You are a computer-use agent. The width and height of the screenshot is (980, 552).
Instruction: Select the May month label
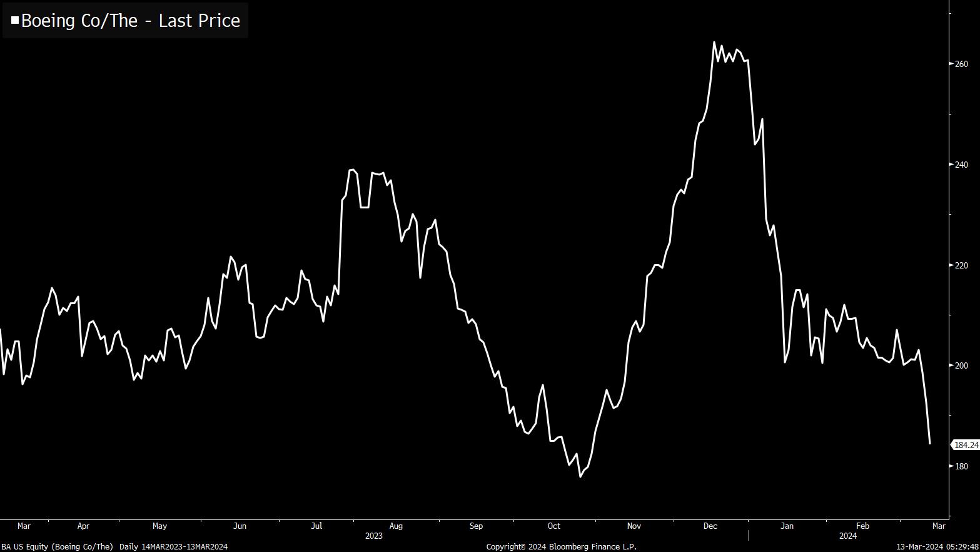159,526
